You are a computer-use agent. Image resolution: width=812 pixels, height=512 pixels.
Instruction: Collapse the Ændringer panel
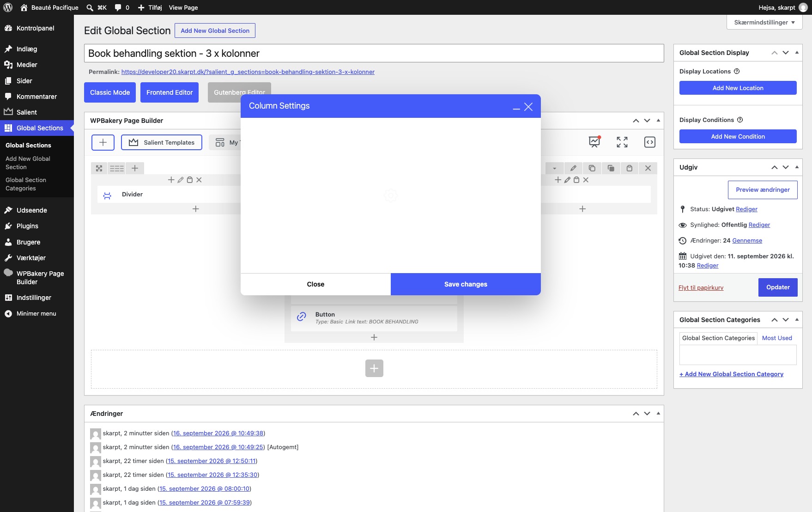pyautogui.click(x=658, y=414)
